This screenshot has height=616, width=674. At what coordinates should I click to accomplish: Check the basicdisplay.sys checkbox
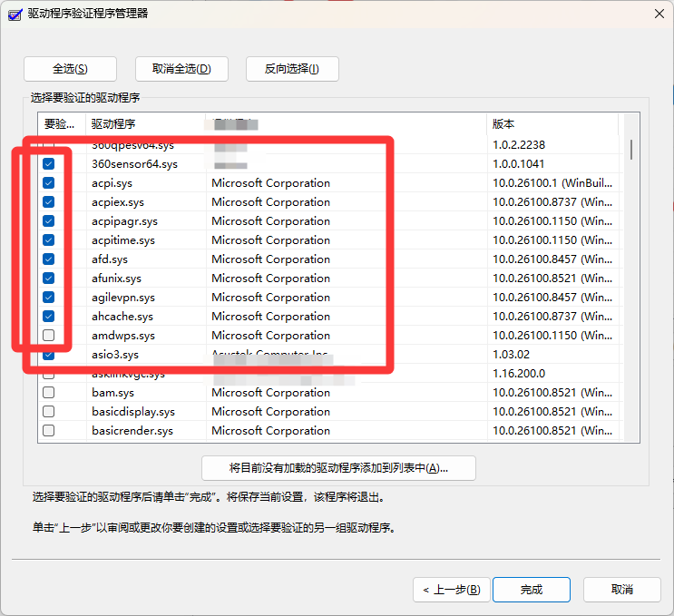coord(49,411)
